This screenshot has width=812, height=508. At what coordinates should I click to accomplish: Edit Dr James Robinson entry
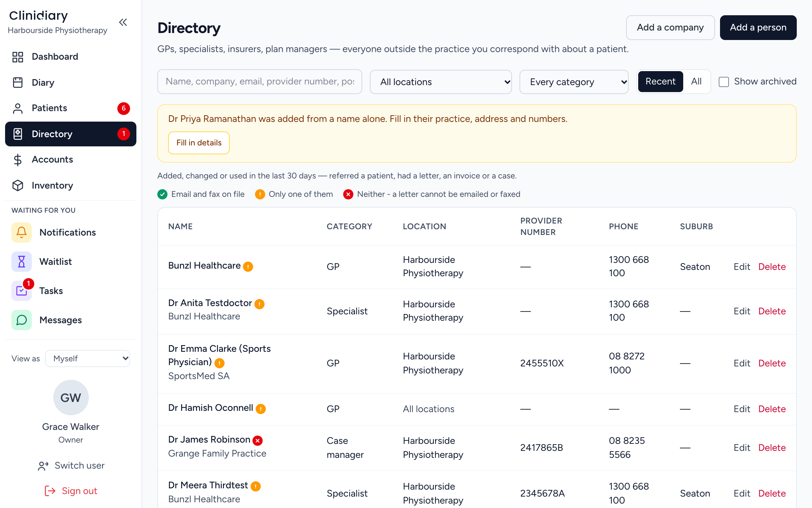point(742,448)
